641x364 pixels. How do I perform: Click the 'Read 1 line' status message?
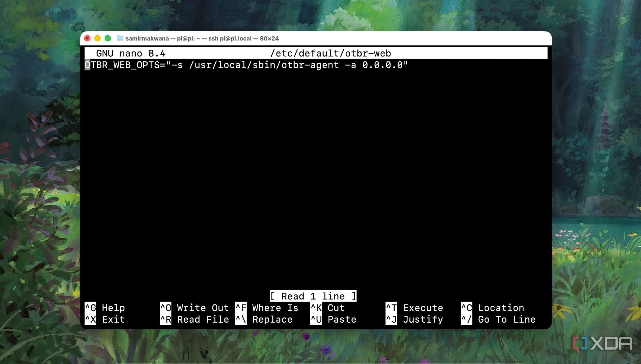[313, 296]
